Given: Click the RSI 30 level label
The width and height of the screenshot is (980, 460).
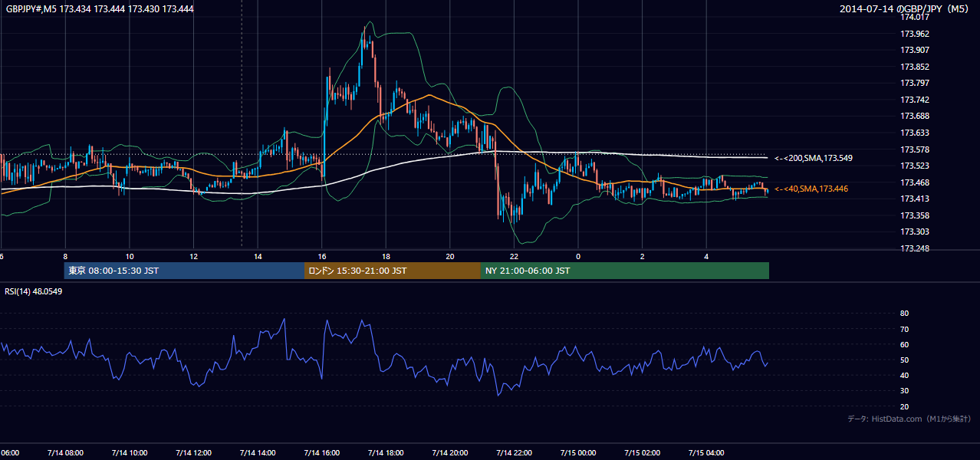Looking at the screenshot, I should coord(904,392).
